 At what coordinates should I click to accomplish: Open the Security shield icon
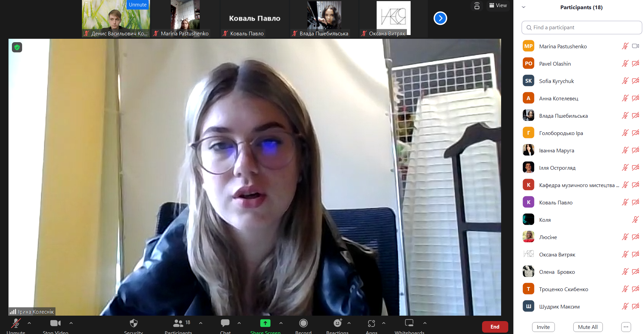click(134, 323)
